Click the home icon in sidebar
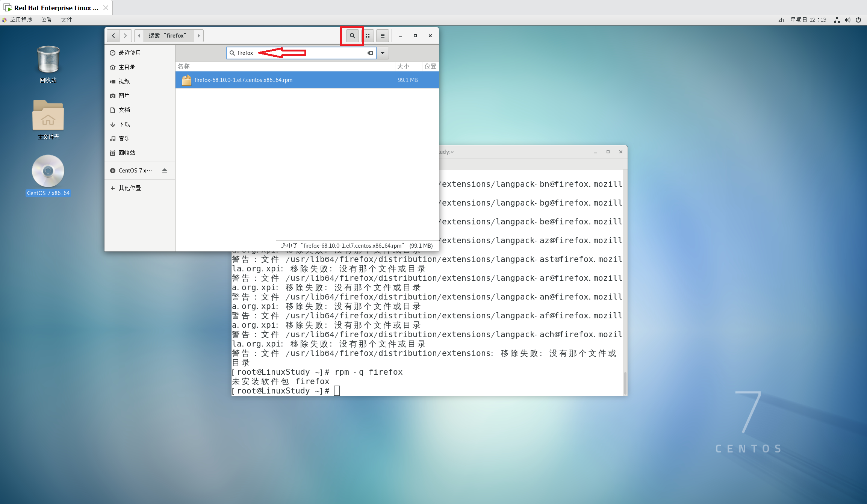The image size is (867, 504). [x=112, y=67]
